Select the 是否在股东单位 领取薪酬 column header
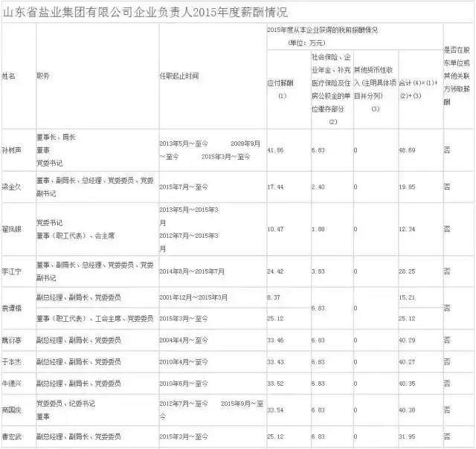 [457, 77]
